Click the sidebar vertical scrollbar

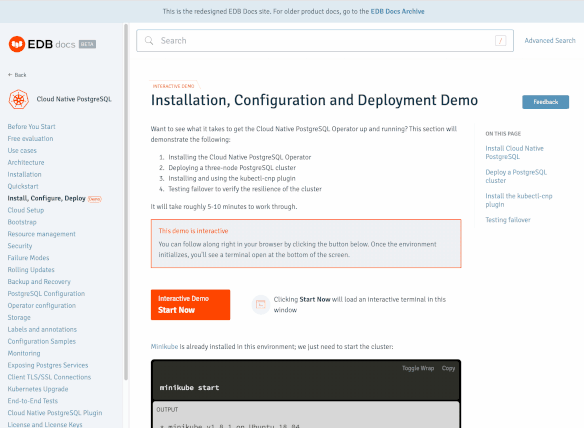[x=126, y=201]
